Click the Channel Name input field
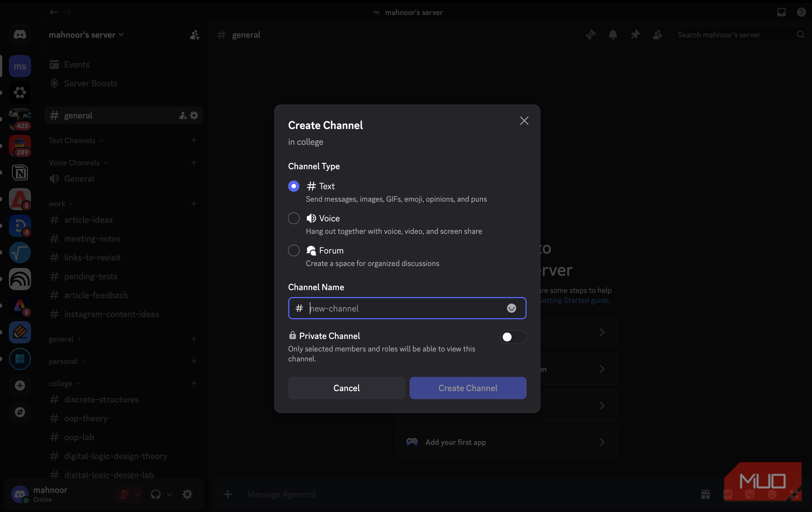 pyautogui.click(x=407, y=308)
